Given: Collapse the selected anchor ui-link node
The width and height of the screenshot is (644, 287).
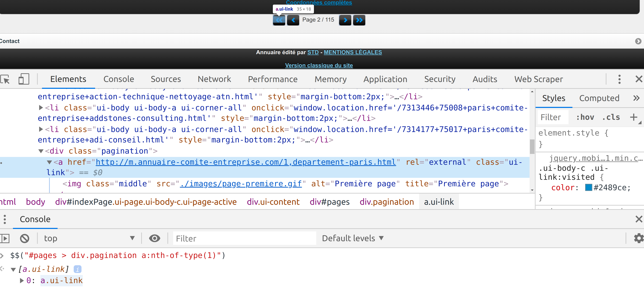Looking at the screenshot, I should [x=49, y=162].
